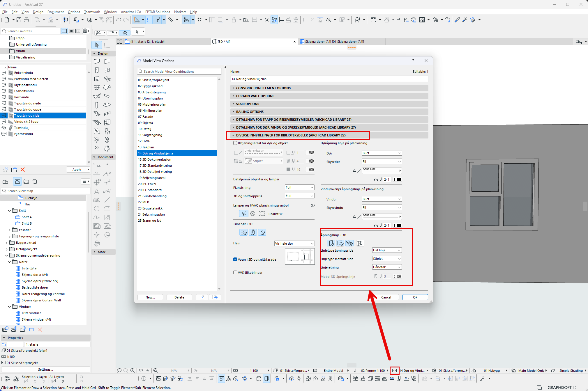Toggle first 3D opening line icon
This screenshot has width=588, height=391.
point(331,243)
